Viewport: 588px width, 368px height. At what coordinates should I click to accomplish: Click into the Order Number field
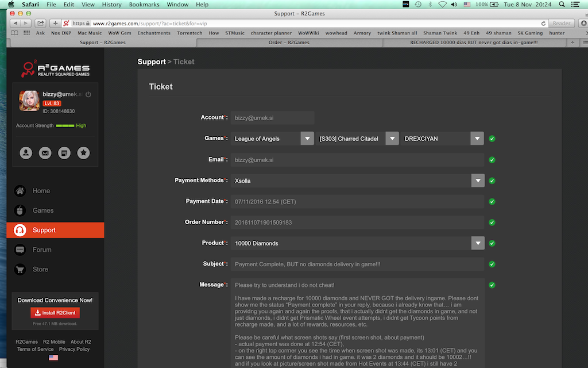[357, 223]
